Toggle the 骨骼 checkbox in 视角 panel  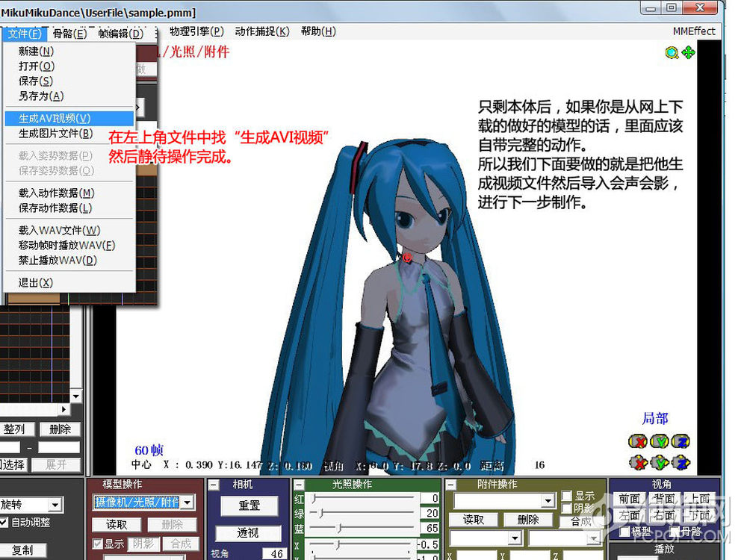click(675, 531)
